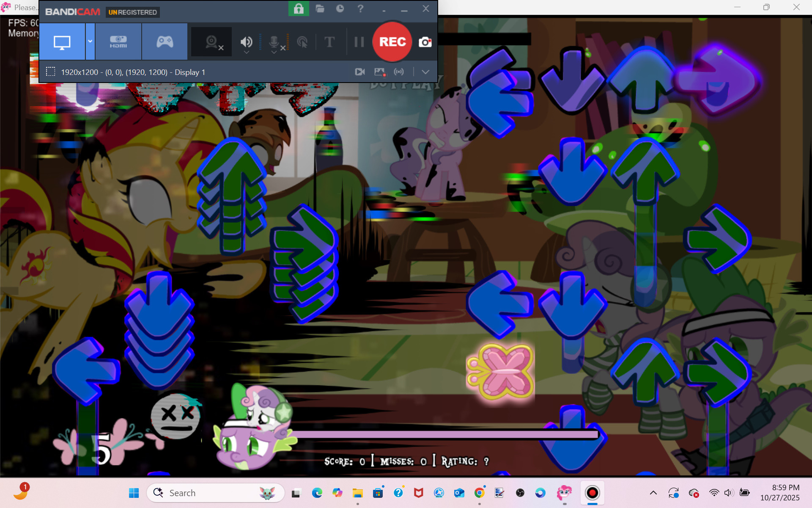
Task: Click the Bandicam record icon in taskbar
Action: tap(593, 493)
